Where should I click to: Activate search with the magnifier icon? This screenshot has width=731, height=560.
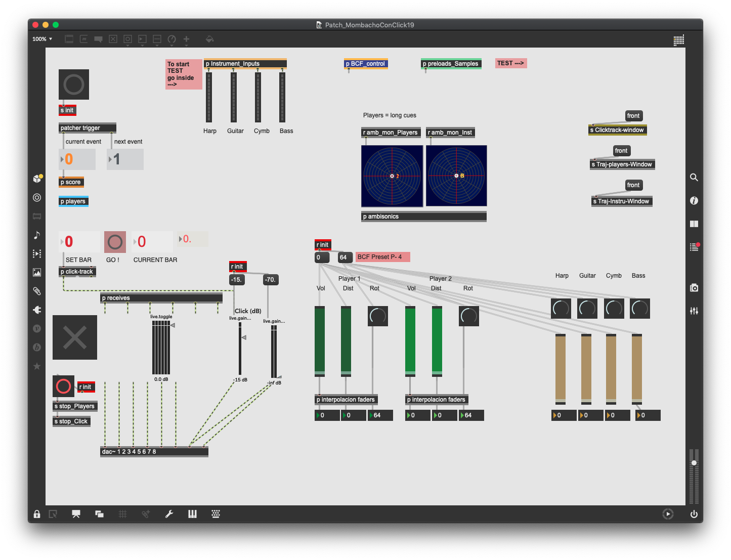coord(694,177)
